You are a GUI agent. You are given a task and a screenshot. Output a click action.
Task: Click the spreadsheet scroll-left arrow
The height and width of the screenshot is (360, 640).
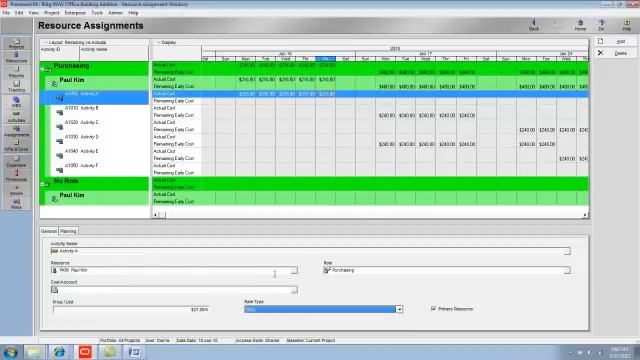point(156,215)
